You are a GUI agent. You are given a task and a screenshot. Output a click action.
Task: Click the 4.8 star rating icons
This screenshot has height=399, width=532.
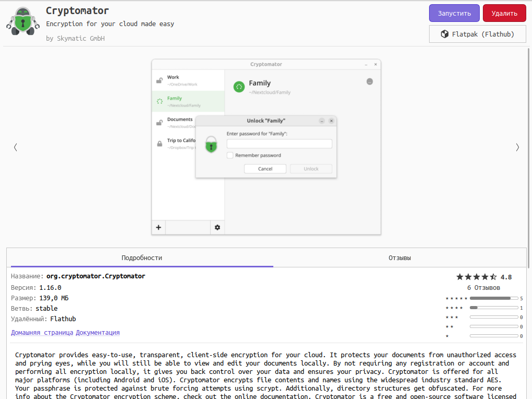click(477, 277)
